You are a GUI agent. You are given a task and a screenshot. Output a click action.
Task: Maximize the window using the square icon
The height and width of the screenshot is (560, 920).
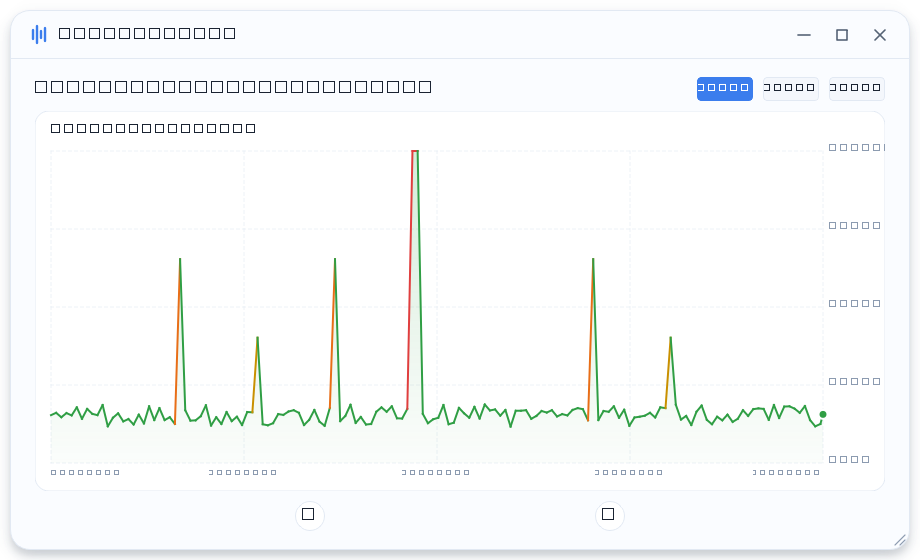pyautogui.click(x=842, y=35)
